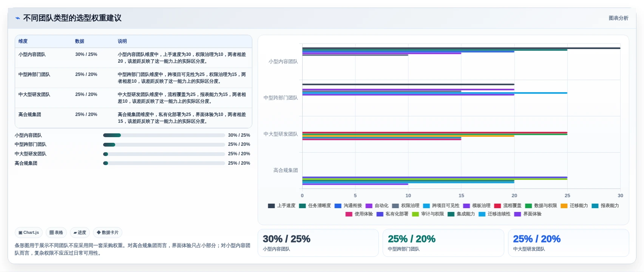Select the 中大型研发团队 table row name
644x272 pixels.
pos(34,94)
